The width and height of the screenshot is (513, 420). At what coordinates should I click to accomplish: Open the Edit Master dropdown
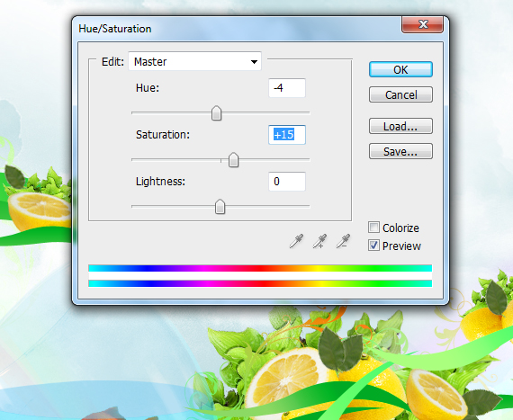tap(195, 61)
